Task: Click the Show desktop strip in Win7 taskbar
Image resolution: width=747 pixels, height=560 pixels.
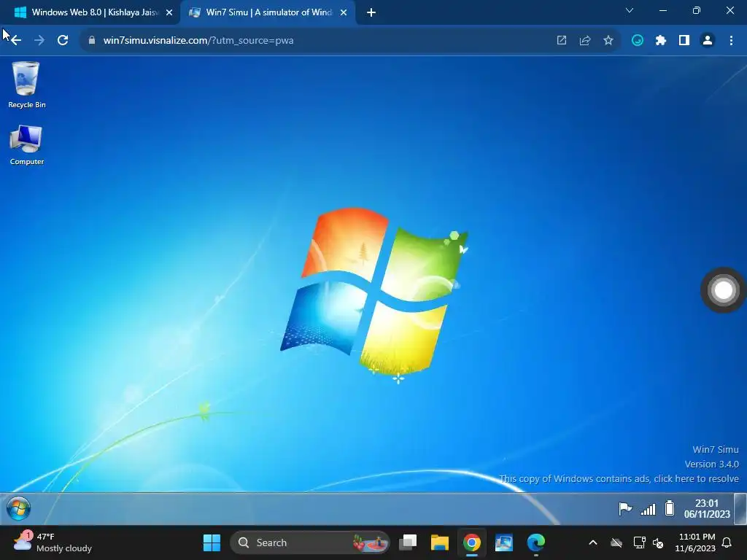Action: point(740,508)
